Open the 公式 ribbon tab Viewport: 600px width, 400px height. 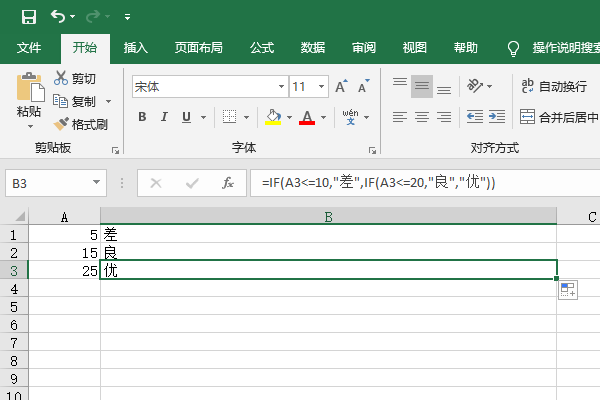(x=262, y=48)
